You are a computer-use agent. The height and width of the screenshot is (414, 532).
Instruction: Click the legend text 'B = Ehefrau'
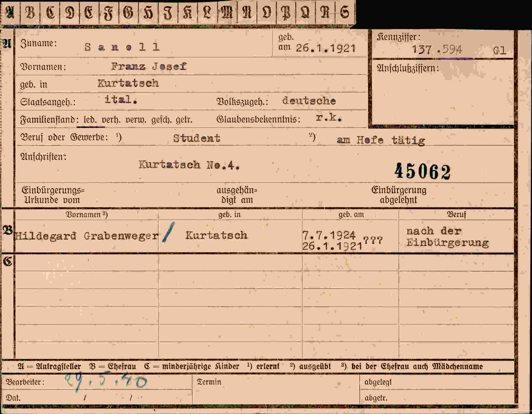tap(113, 366)
